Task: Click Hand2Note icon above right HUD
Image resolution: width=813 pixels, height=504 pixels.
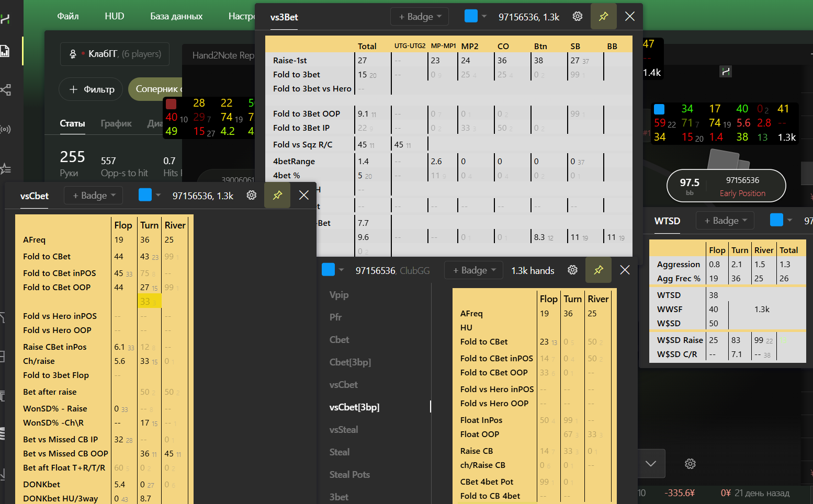Action: [726, 71]
